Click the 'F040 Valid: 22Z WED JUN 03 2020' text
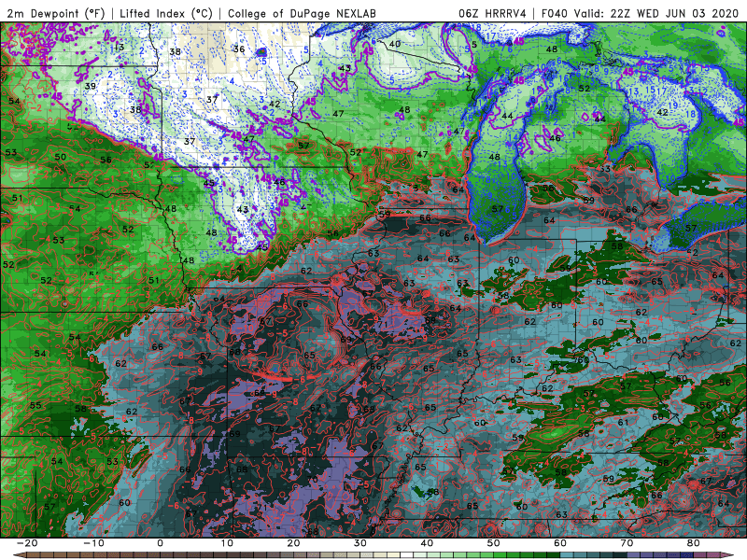Viewport: 747px width, 560px height. pos(642,13)
